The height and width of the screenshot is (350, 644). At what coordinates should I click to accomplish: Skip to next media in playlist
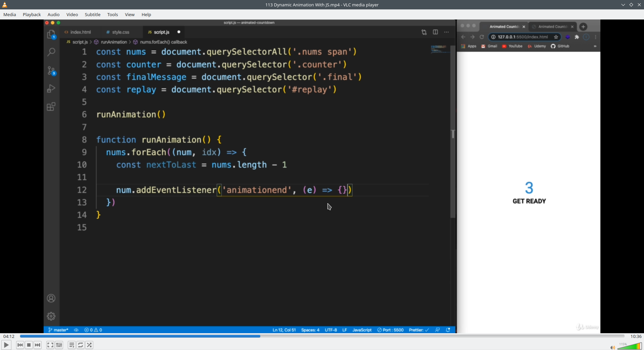pos(38,345)
